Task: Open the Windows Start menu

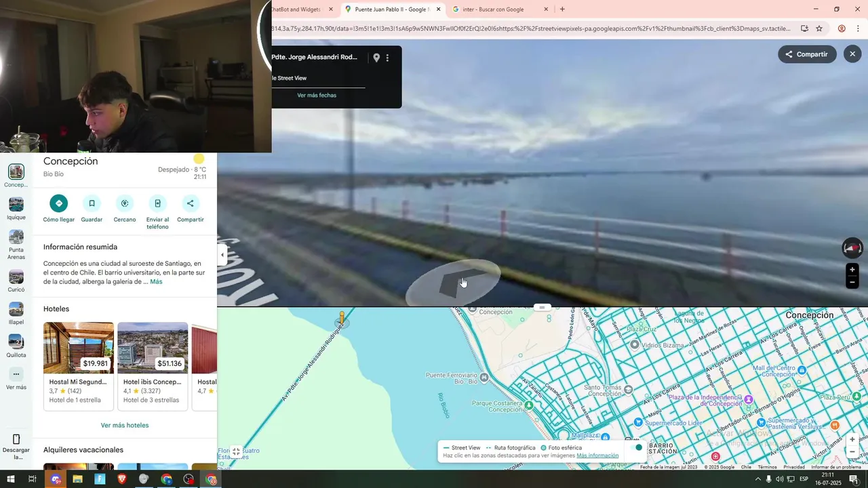Action: click(10, 479)
